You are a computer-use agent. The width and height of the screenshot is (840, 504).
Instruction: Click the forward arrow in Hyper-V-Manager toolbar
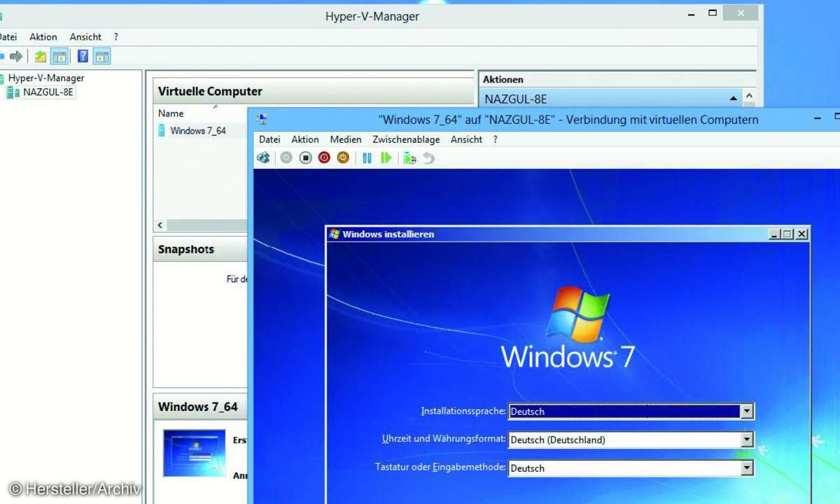tap(16, 57)
